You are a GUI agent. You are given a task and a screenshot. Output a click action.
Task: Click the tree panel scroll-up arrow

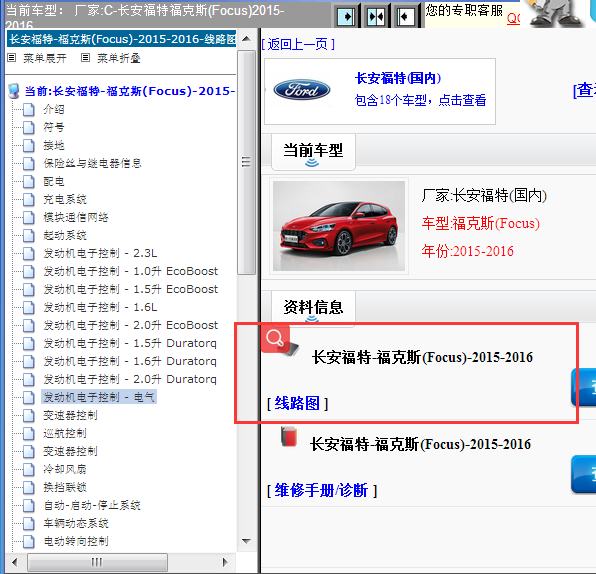246,39
